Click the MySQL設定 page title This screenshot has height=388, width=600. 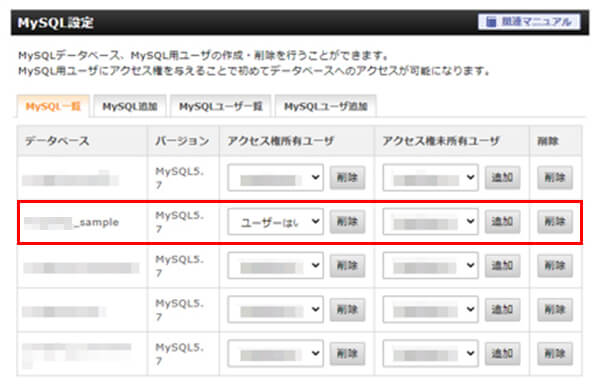click(x=56, y=23)
